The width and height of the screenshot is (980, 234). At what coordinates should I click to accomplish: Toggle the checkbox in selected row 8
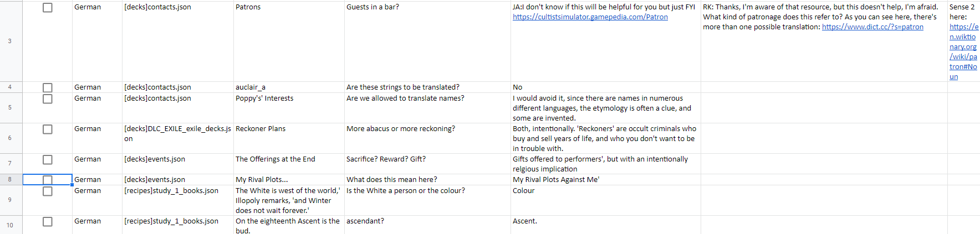point(48,180)
